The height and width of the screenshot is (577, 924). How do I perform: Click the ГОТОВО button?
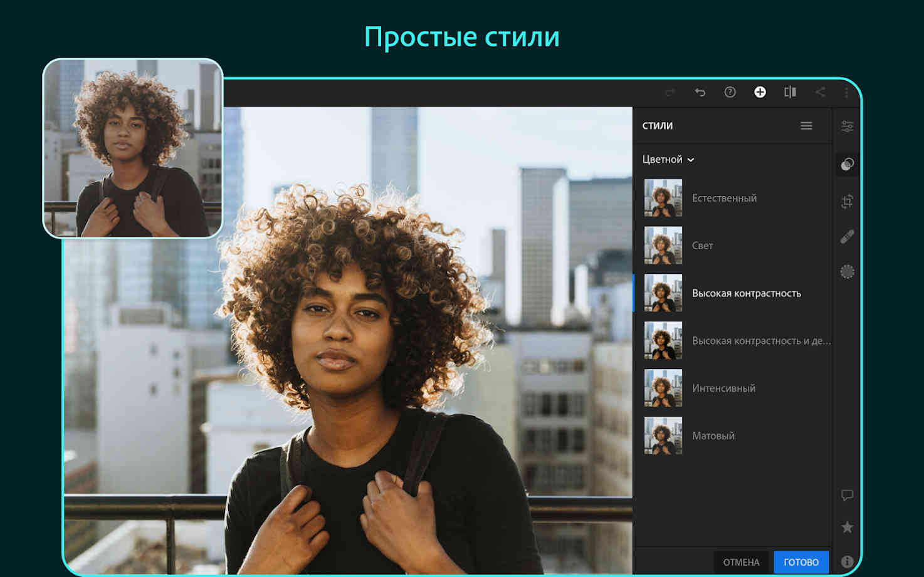point(801,562)
